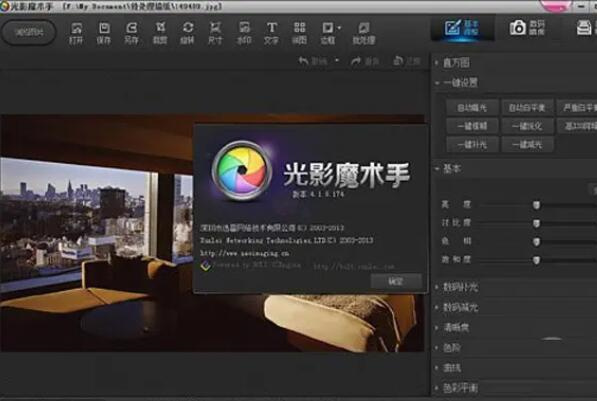Viewport: 597px width, 401px height.
Task: Click the 一键模糊 button
Action: coord(472,126)
